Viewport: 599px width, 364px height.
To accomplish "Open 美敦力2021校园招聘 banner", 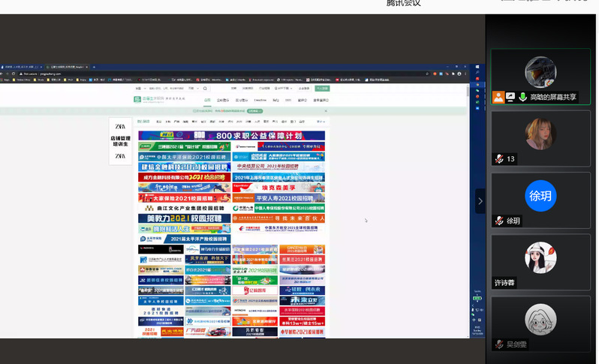I will pos(185,218).
